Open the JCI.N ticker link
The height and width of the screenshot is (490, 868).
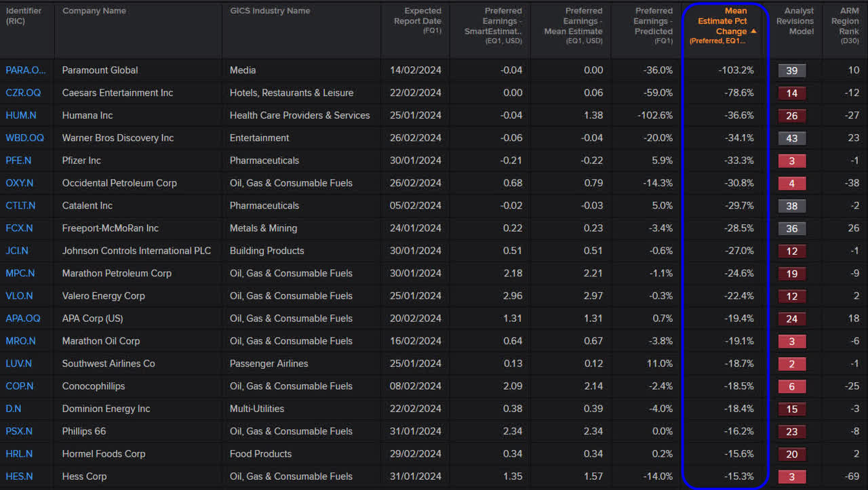point(17,251)
